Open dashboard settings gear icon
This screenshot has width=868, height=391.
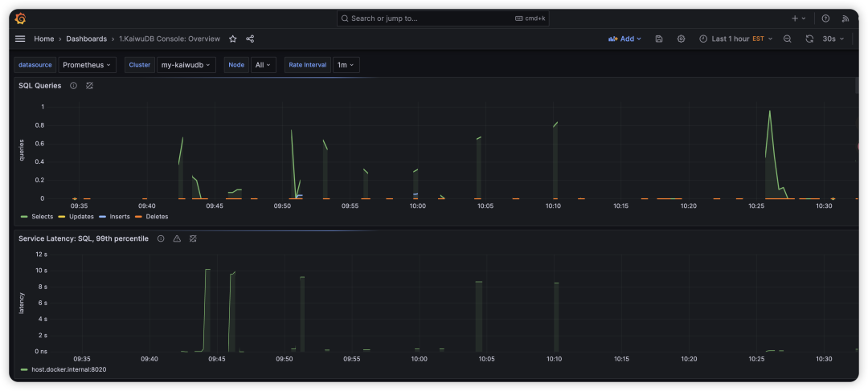click(x=682, y=39)
